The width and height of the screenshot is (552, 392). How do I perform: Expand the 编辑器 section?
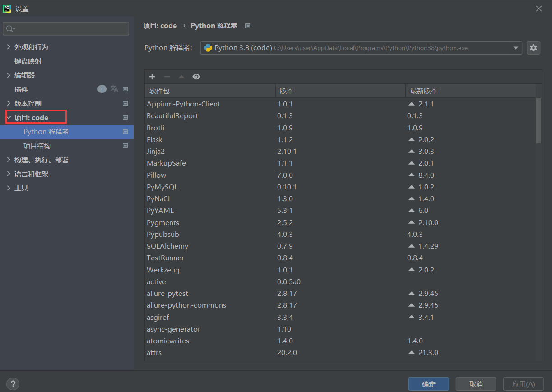click(x=9, y=75)
